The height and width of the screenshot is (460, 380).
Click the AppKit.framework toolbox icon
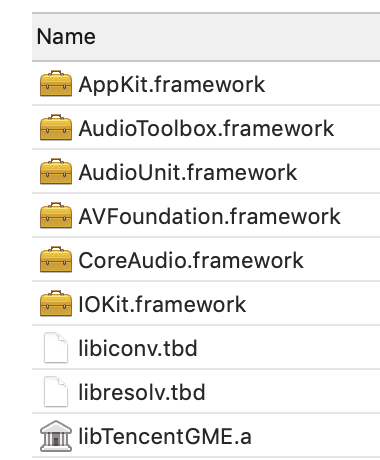pyautogui.click(x=56, y=83)
